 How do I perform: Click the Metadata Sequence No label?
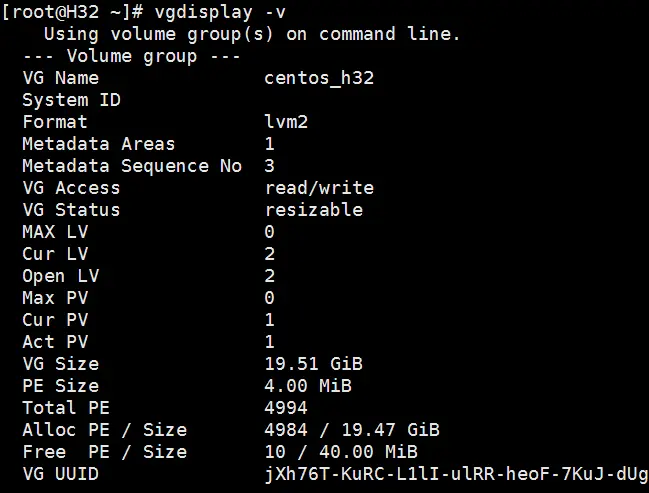131,166
